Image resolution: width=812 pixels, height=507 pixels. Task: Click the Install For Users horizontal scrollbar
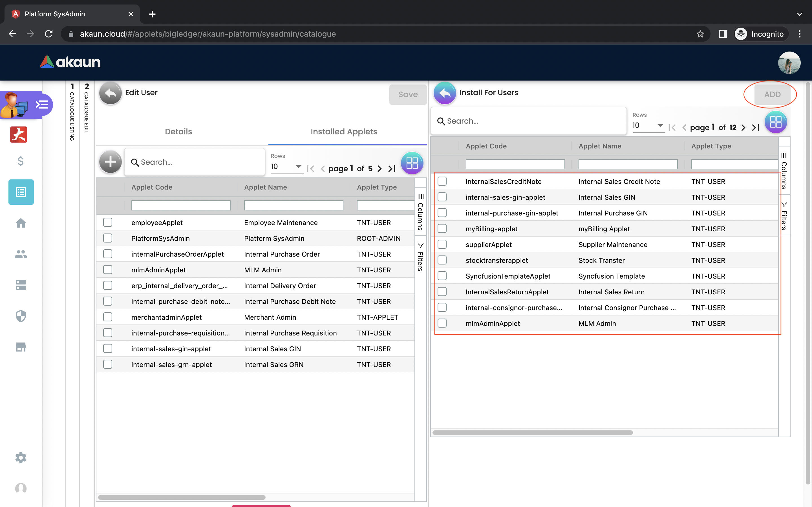533,433
